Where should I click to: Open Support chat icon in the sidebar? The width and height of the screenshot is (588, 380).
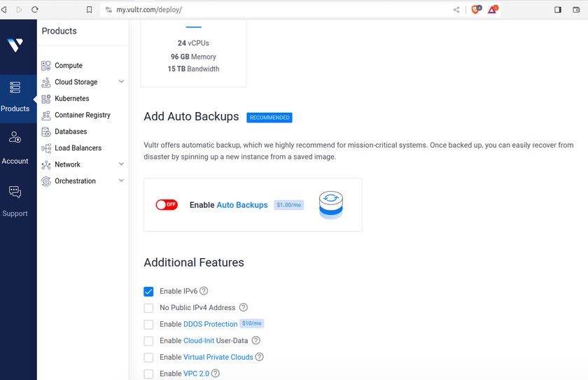[15, 192]
